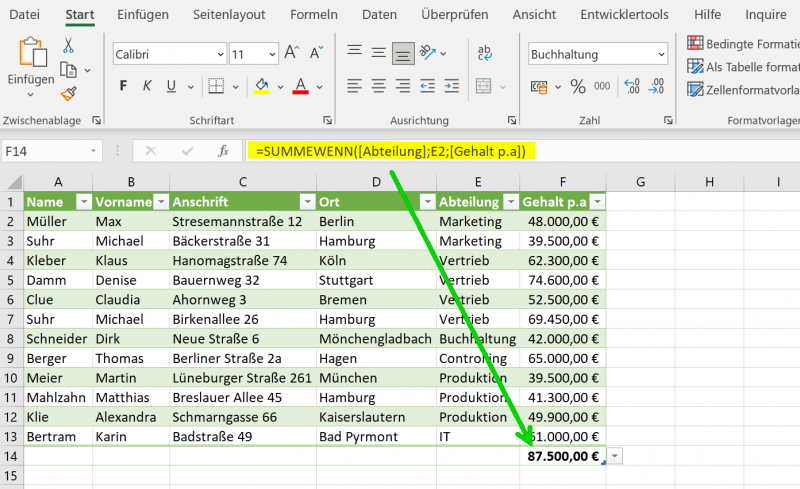
Task: Click the cell borders icon
Action: click(216, 86)
